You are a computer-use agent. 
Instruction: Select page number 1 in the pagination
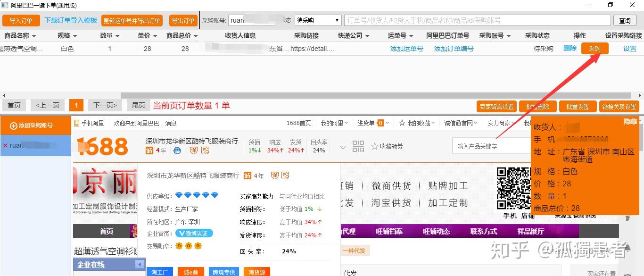(76, 105)
